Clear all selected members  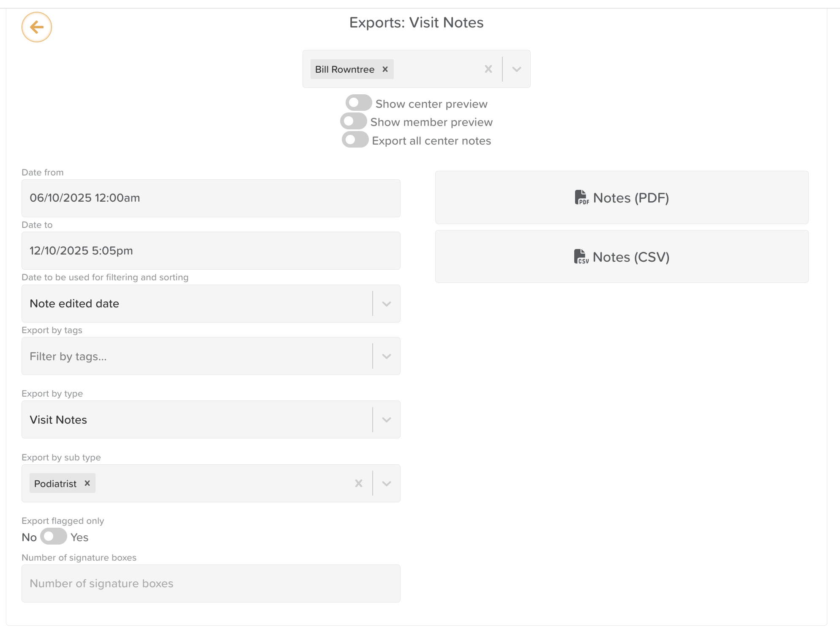coord(488,69)
